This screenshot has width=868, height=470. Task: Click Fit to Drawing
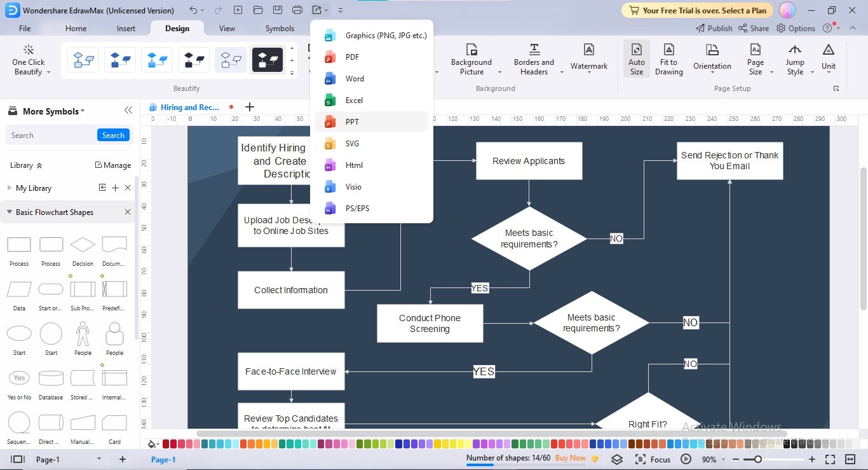click(668, 59)
